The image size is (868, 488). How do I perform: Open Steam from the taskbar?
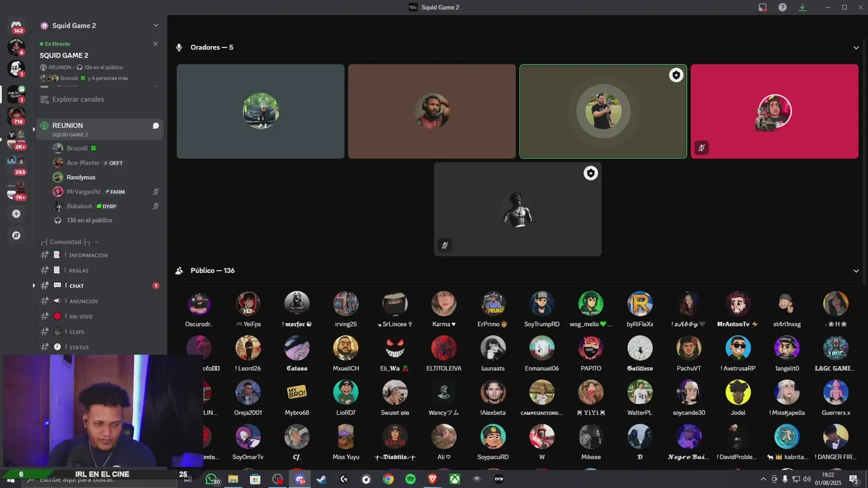pyautogui.click(x=321, y=479)
